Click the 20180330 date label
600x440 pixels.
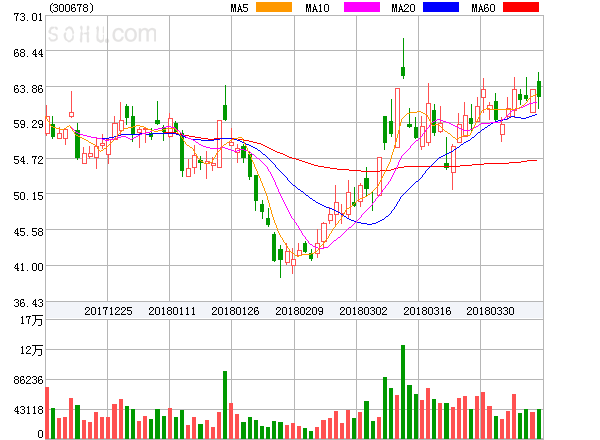[x=490, y=311]
